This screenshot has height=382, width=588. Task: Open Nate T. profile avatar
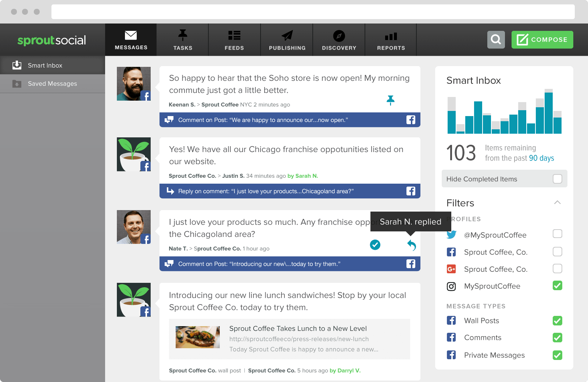pos(134,227)
